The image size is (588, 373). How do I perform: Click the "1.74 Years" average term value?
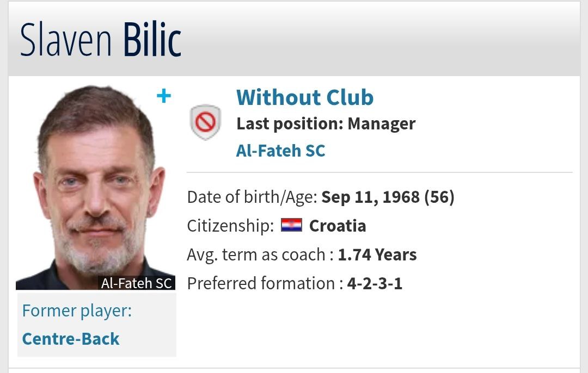pos(377,254)
